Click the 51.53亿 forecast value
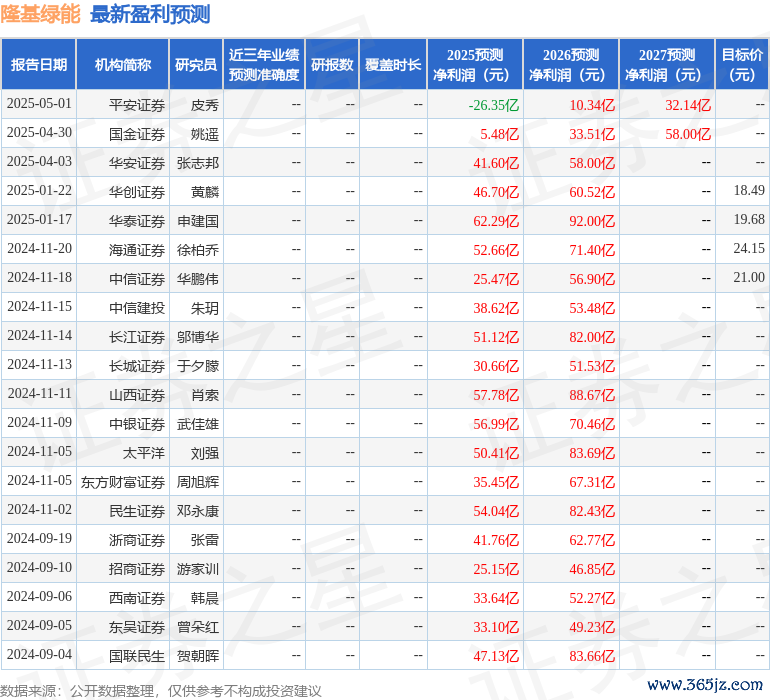The height and width of the screenshot is (700, 770). pyautogui.click(x=592, y=366)
